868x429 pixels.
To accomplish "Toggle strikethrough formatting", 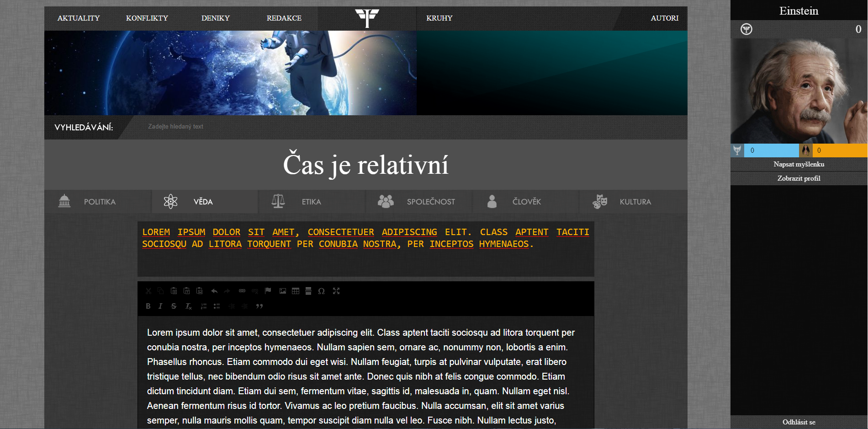I will (174, 306).
